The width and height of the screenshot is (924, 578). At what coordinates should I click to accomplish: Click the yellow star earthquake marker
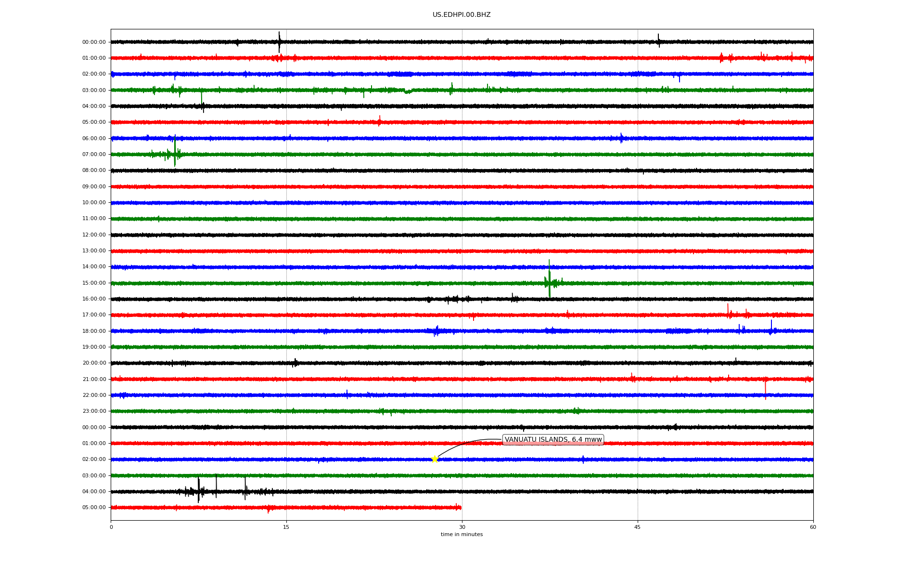point(435,459)
